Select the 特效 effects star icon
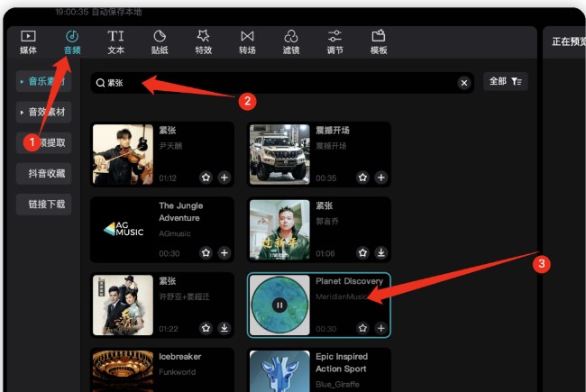Viewport: 586px width, 392px height. [x=204, y=41]
